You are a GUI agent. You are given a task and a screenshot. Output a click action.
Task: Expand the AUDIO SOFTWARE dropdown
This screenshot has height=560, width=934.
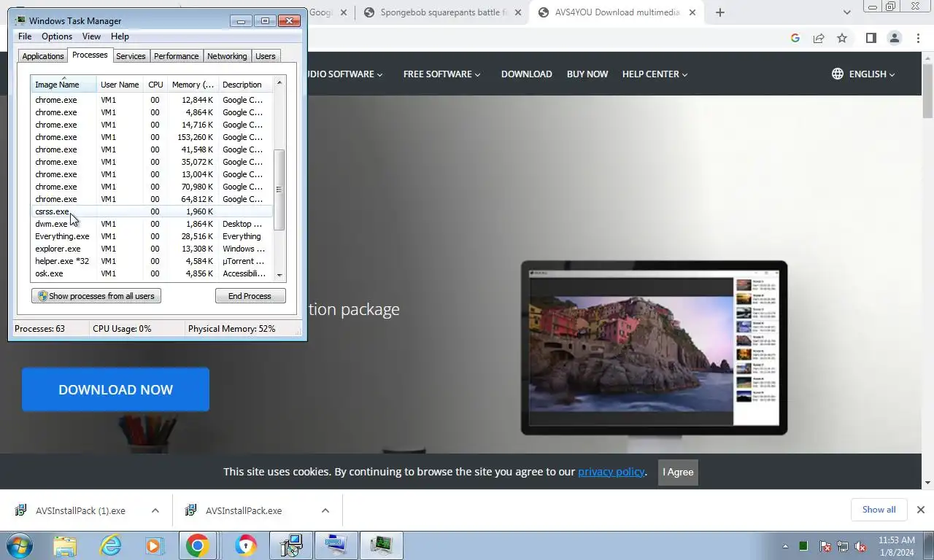coord(344,74)
